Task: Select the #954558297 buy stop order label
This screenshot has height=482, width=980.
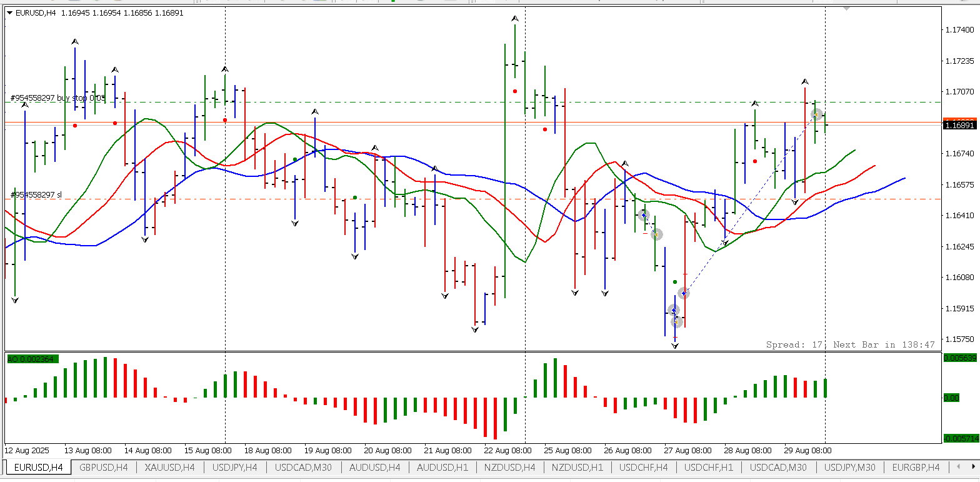Action: [57, 98]
